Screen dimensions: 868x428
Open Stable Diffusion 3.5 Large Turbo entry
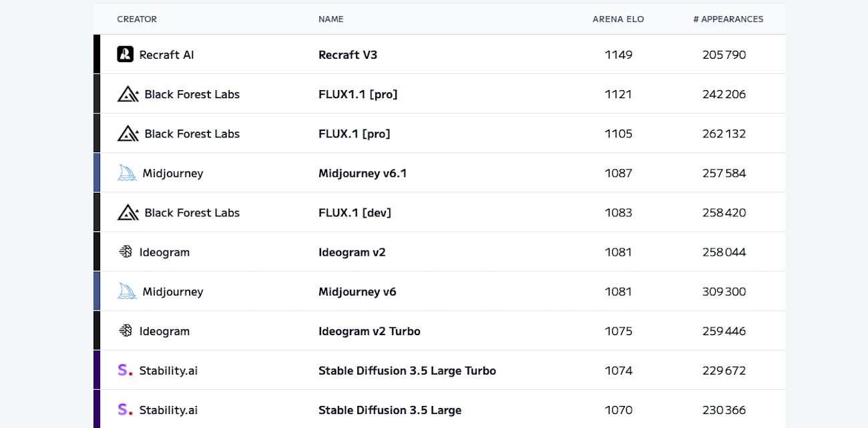coord(407,371)
